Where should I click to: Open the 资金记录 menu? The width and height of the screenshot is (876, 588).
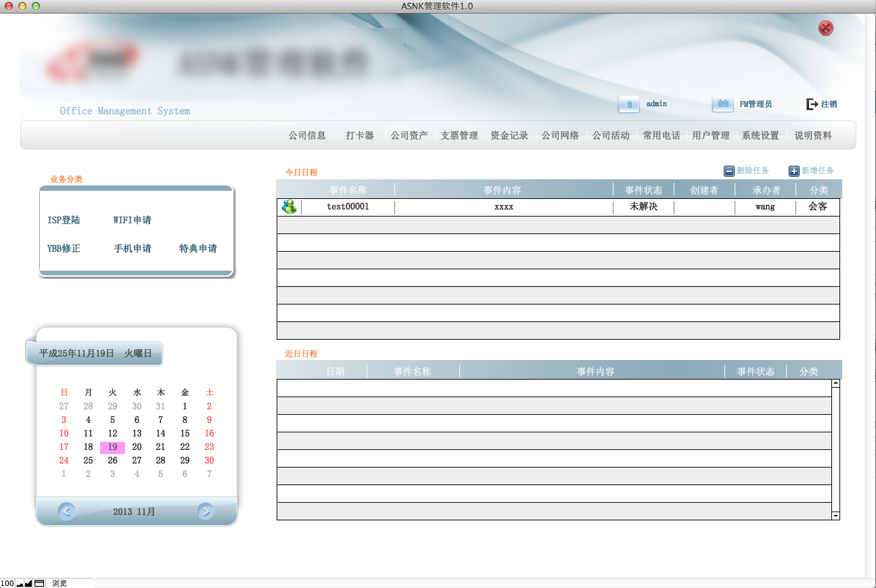click(509, 135)
